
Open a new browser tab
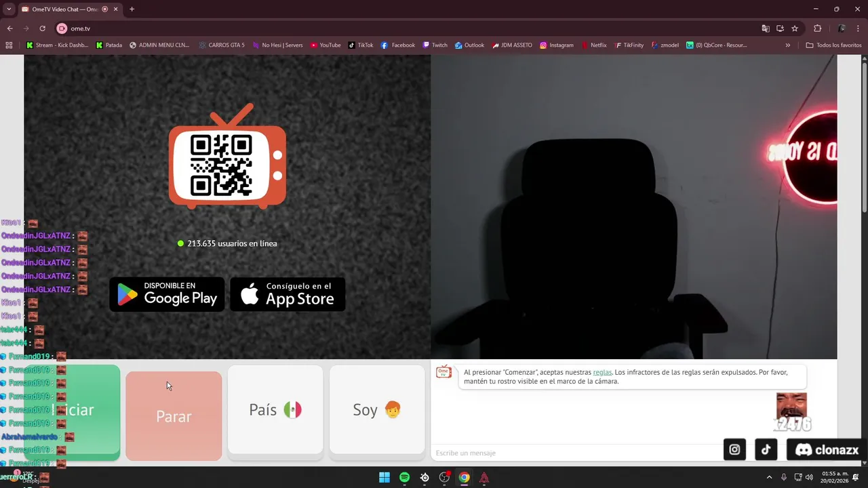(x=132, y=9)
